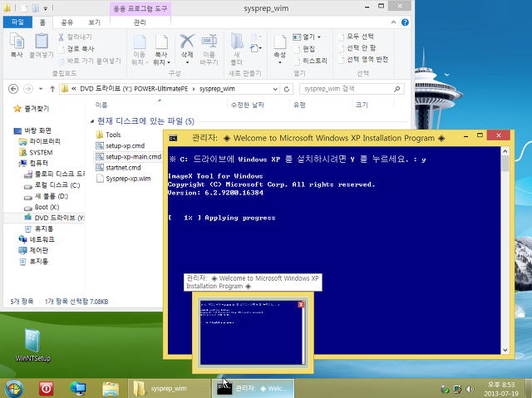Switch to the Manage (관리) ribbon tab
This screenshot has height=398, width=532.
(x=140, y=22)
